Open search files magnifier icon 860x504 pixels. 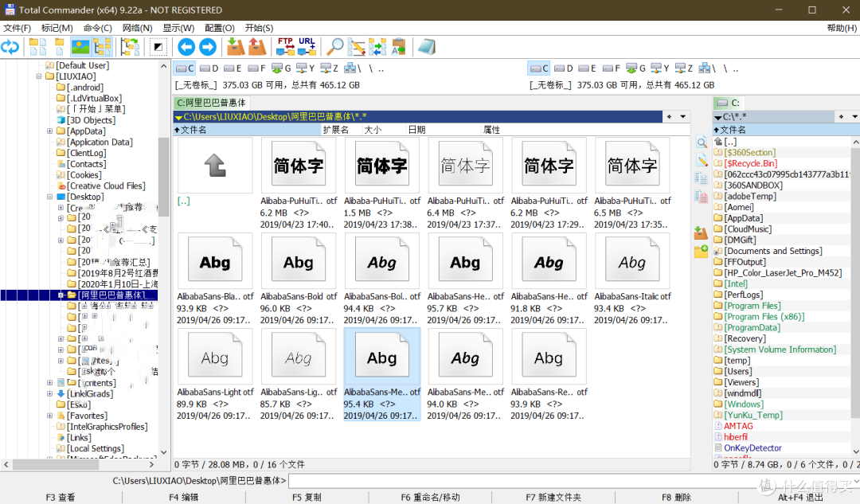[334, 47]
